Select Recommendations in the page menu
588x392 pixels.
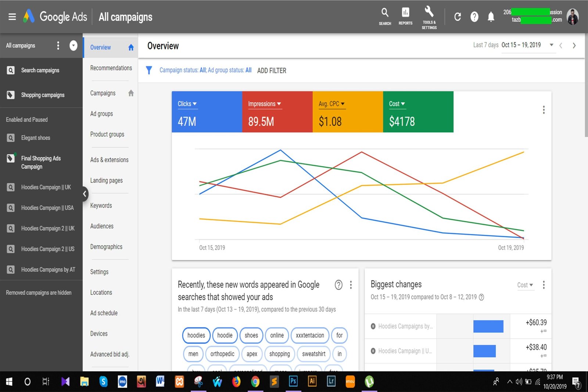(x=111, y=68)
